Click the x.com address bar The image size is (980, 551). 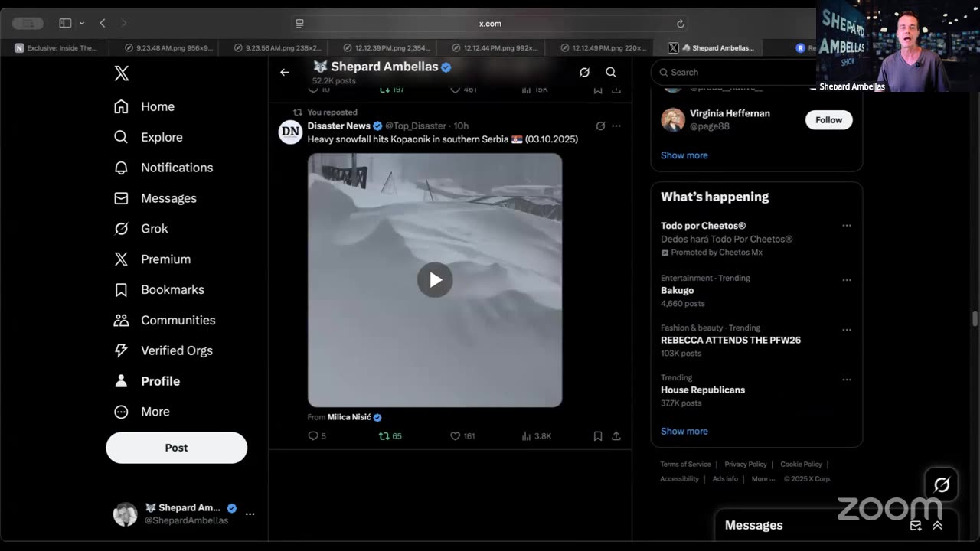(x=490, y=24)
